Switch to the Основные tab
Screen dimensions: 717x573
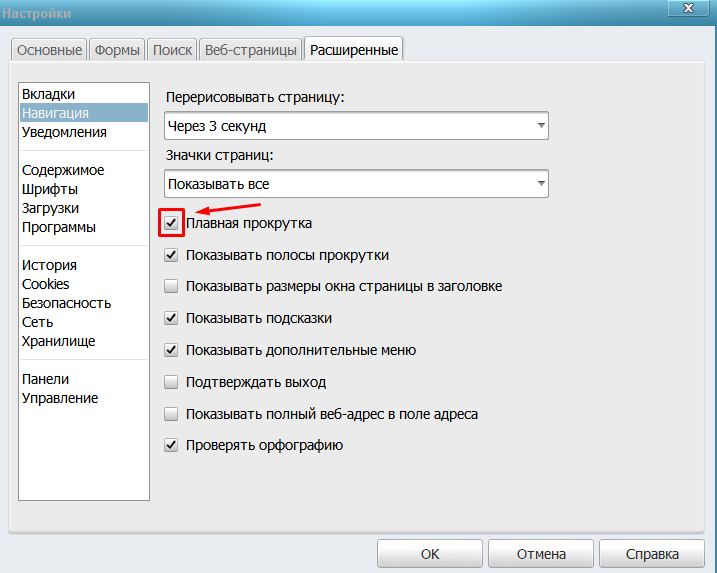48,50
